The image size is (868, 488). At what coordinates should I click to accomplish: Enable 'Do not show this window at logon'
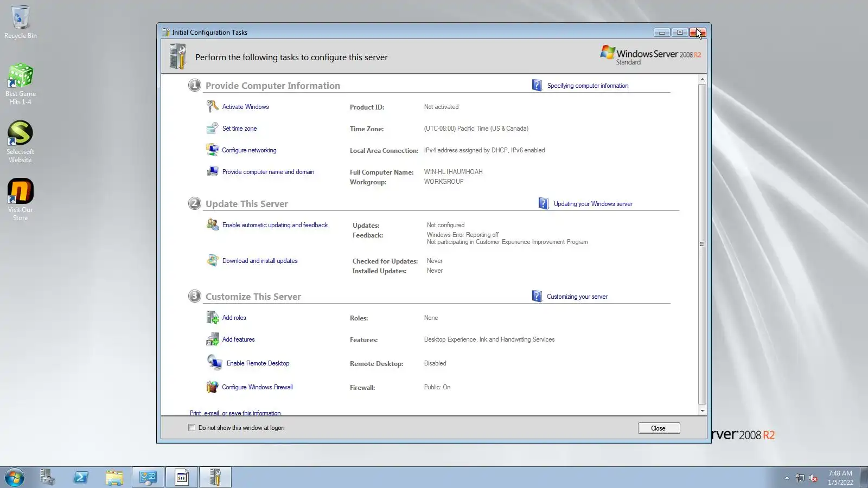[x=192, y=428]
